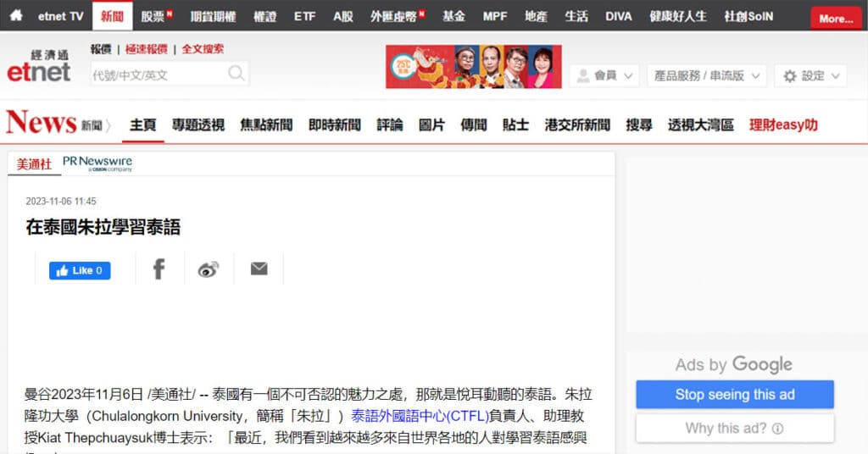
Task: Click the 報價 quote link
Action: click(x=101, y=49)
